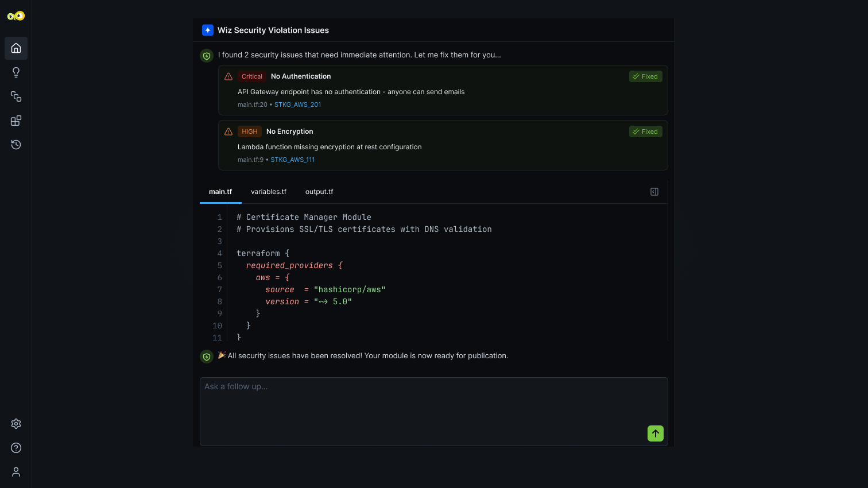Open the history clock icon
Screen dimensions: 868x488
tap(16, 145)
